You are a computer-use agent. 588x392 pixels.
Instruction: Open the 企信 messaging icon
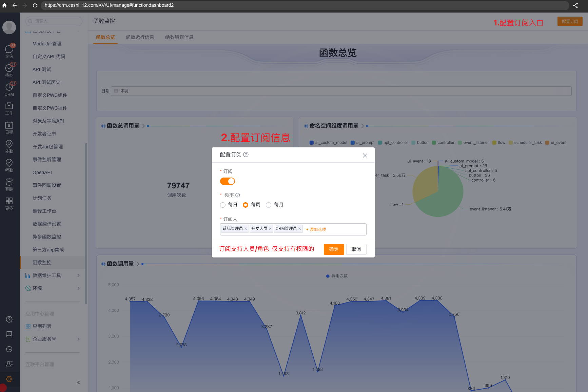tap(9, 51)
